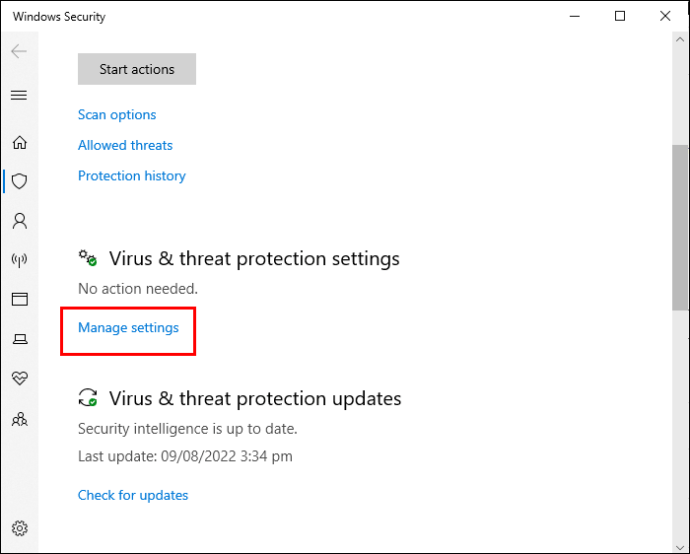Open Account protection person icon
This screenshot has height=554, width=690.
tap(19, 220)
